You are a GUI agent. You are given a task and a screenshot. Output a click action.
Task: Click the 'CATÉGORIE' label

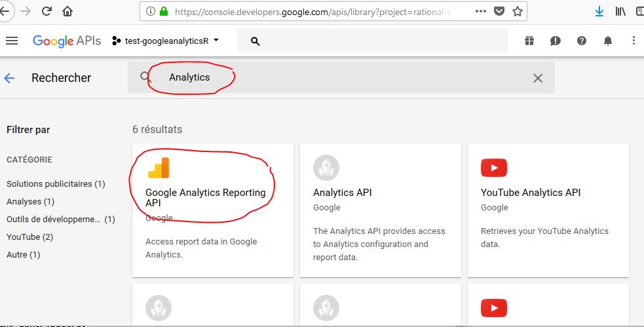(x=29, y=159)
